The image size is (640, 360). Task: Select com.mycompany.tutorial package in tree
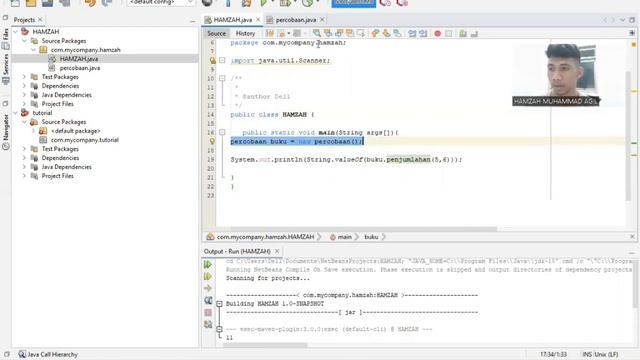pyautogui.click(x=84, y=140)
